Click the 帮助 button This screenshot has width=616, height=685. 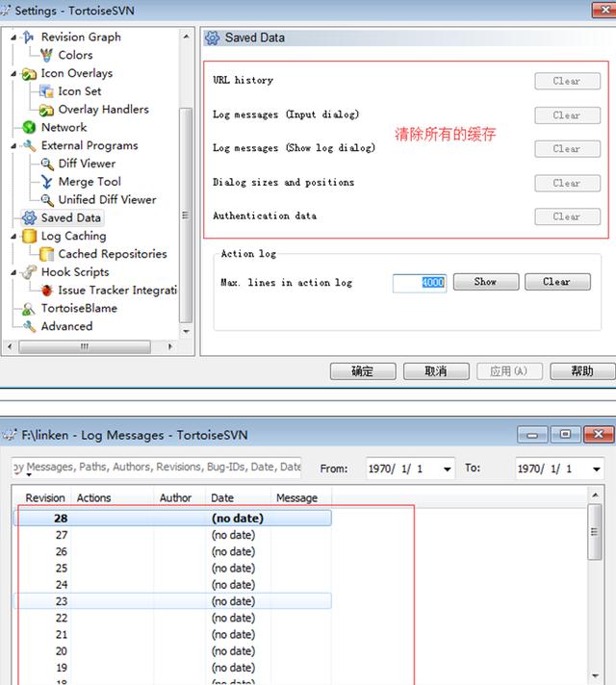pyautogui.click(x=582, y=371)
